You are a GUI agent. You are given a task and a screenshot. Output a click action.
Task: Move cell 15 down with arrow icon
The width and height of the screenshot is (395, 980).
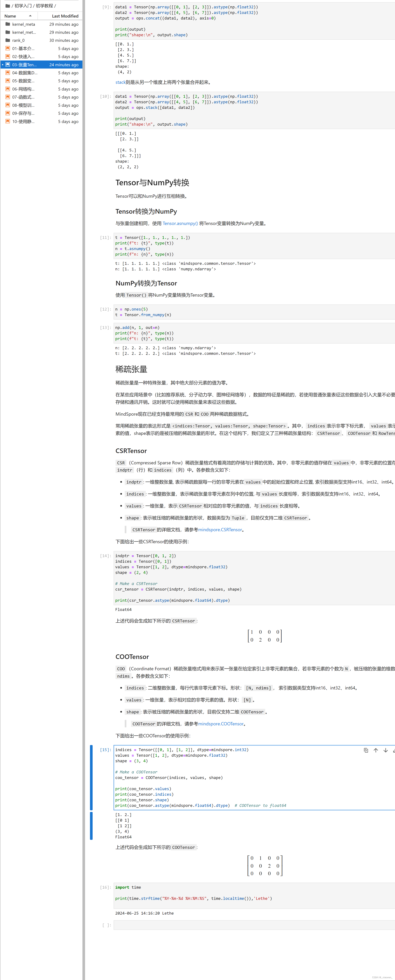point(385,750)
